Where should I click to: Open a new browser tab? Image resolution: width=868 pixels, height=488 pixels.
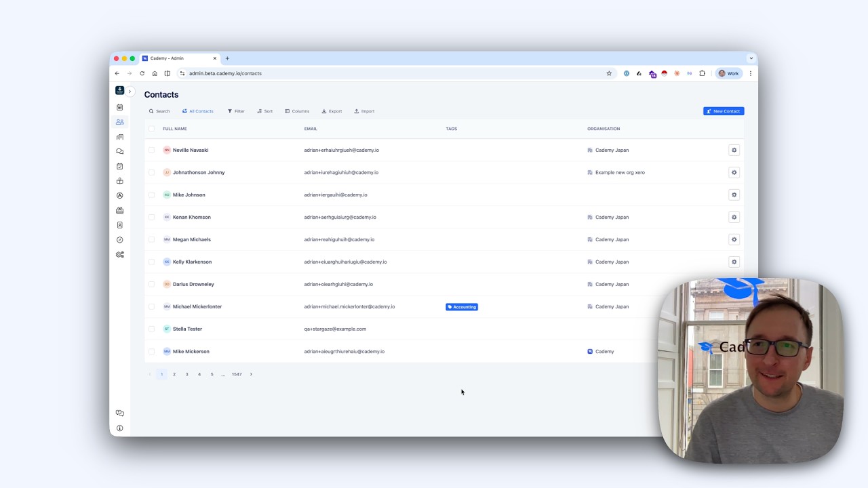[x=227, y=58]
